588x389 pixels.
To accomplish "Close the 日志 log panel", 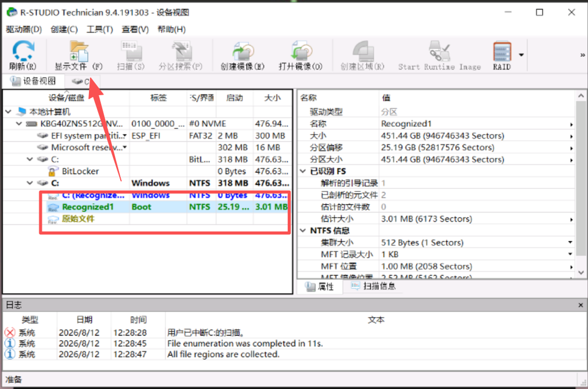I will point(581,305).
